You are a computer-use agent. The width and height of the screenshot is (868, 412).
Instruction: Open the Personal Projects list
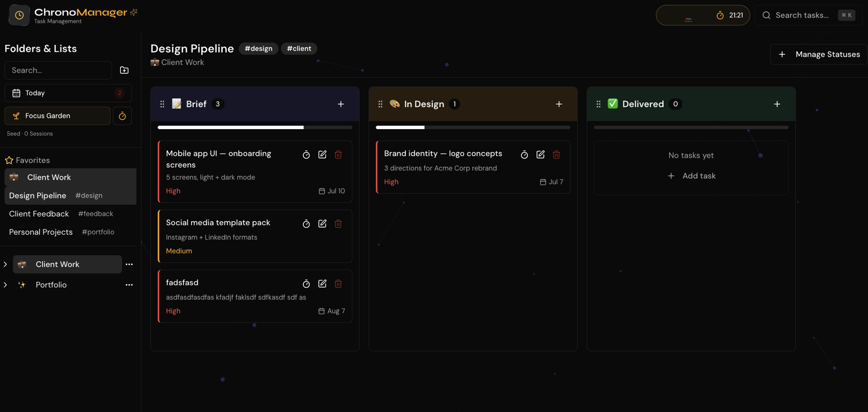(70, 232)
